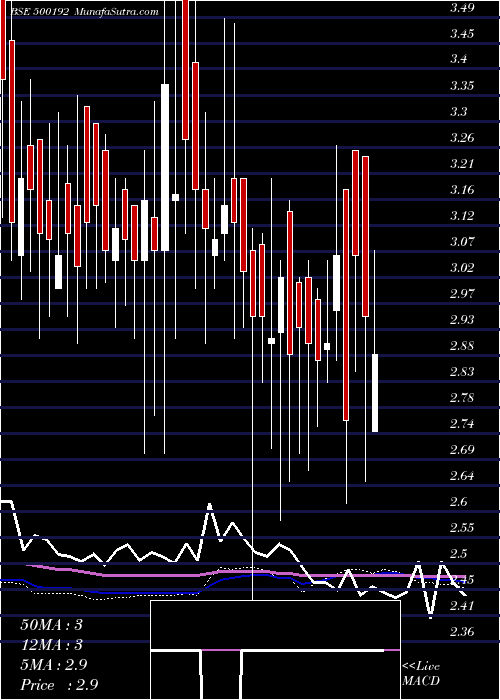This screenshot has width=500, height=700.
Task: Click the 2.74 price axis label
Action: coord(462,424)
